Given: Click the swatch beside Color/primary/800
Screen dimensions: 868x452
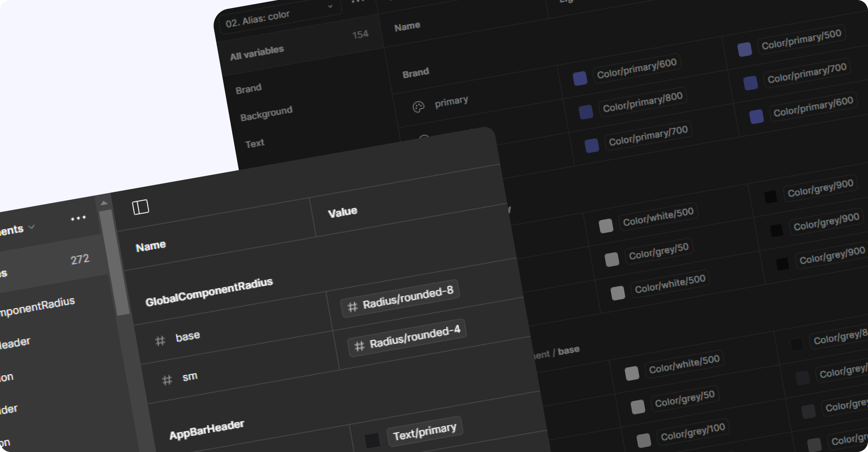Looking at the screenshot, I should (x=586, y=112).
